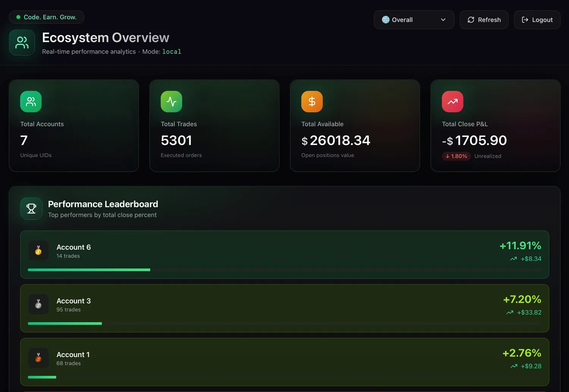The image size is (569, 392).
Task: Click the Code. Earn. Grow. badge
Action: [x=46, y=17]
